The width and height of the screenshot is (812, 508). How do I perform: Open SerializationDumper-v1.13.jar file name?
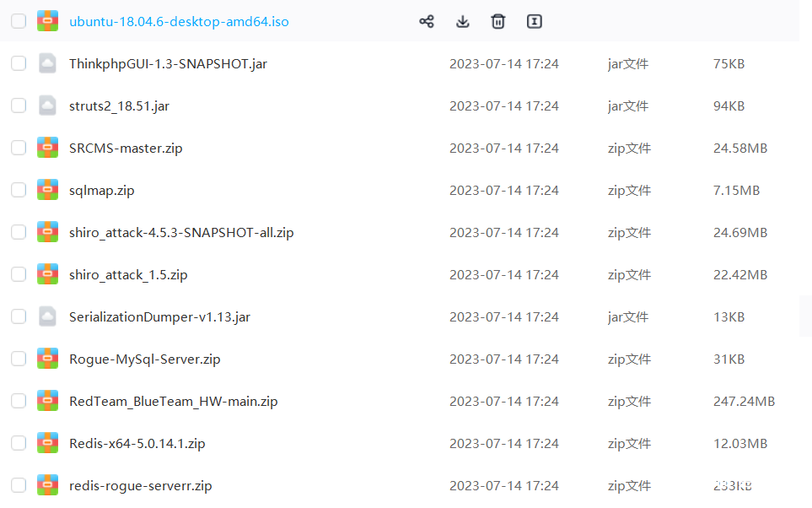[159, 317]
